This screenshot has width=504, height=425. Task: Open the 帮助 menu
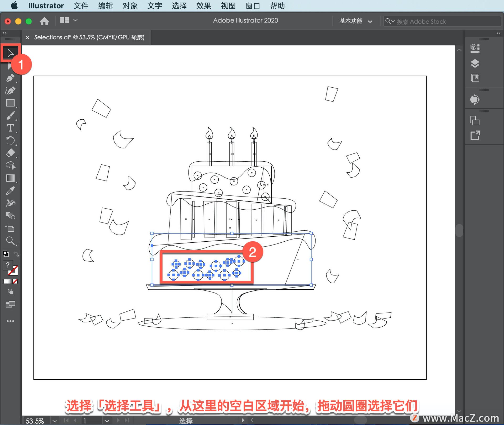coord(277,6)
